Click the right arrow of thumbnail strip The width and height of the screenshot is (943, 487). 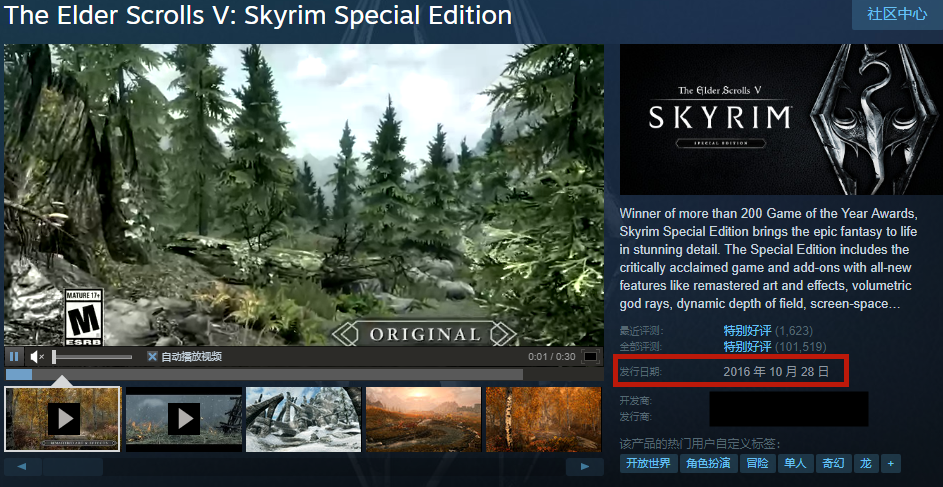pos(585,467)
